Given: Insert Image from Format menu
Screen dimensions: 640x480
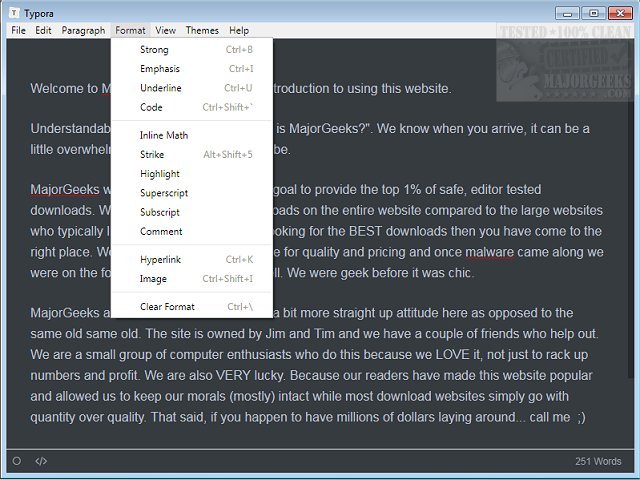Looking at the screenshot, I should (x=192, y=279).
